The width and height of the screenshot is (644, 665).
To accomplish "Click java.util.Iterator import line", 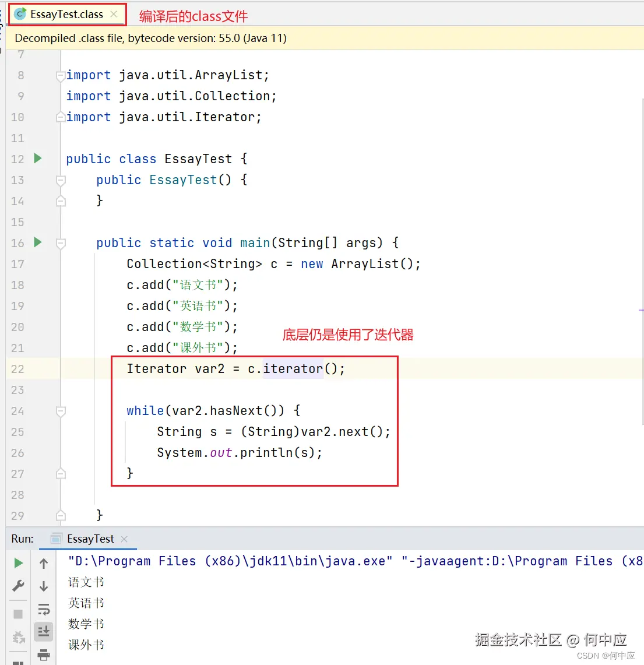I will tap(164, 117).
